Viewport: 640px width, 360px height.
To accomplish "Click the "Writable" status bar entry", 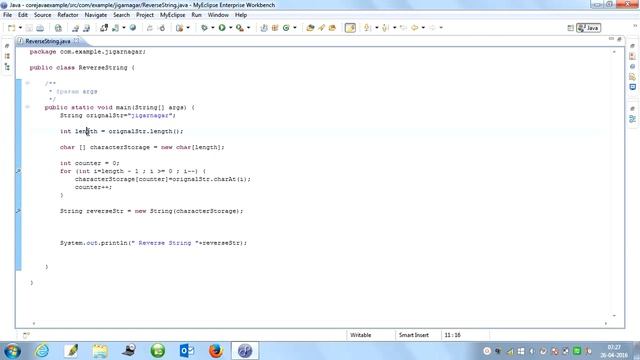I will [x=360, y=335].
